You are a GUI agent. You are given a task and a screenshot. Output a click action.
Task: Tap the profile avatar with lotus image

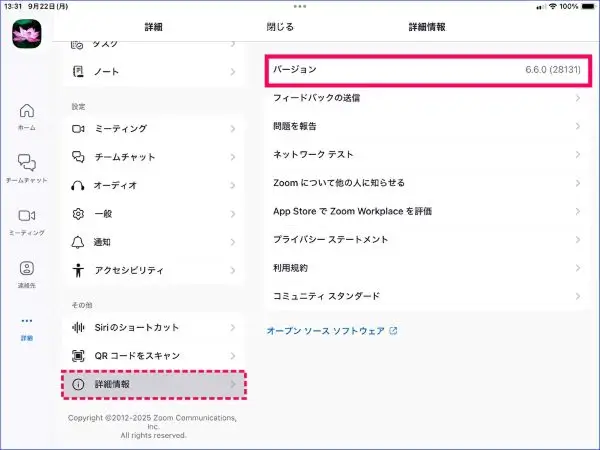tap(26, 33)
